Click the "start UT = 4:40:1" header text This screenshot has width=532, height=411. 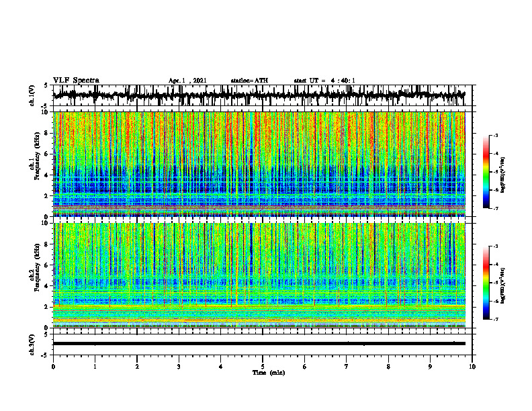click(x=324, y=81)
